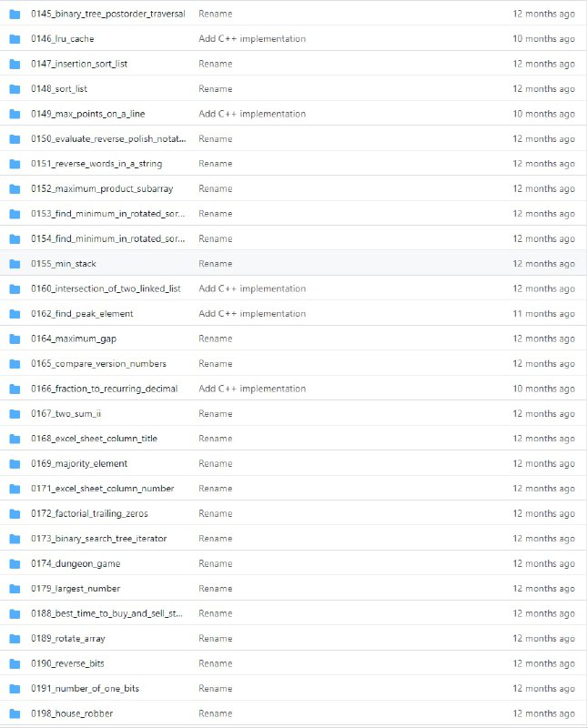Click folder icon next to 0189_rotate_array
This screenshot has height=728, width=588.
[15, 639]
